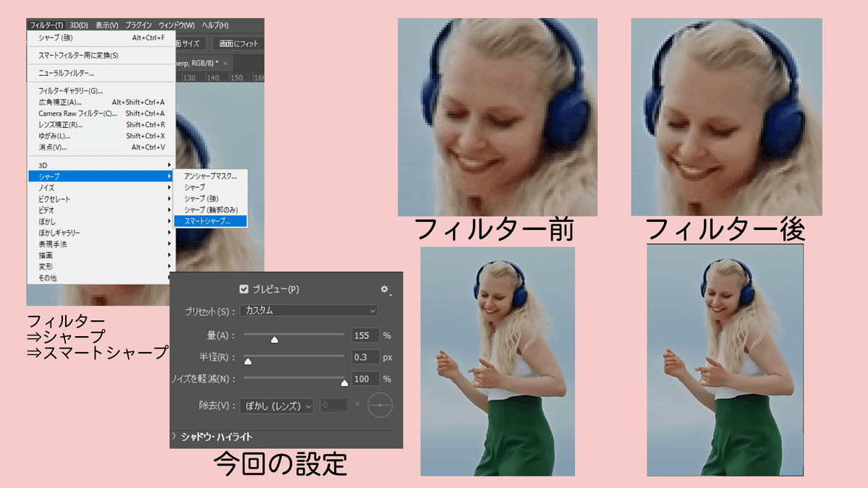The width and height of the screenshot is (868, 488).
Task: Select 消点(V)... menu item
Action: pyautogui.click(x=101, y=147)
